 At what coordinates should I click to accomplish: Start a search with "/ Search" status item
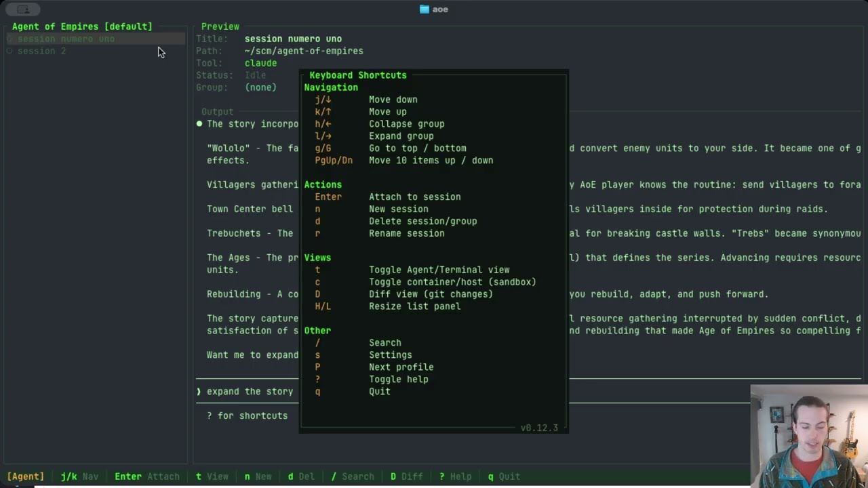(x=353, y=476)
